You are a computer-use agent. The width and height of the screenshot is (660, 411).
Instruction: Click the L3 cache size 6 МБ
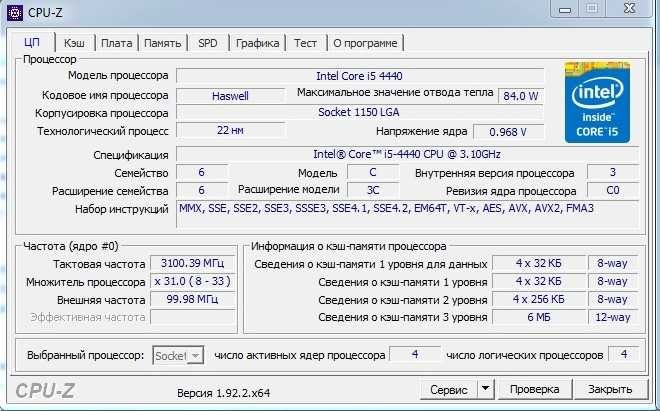[539, 317]
